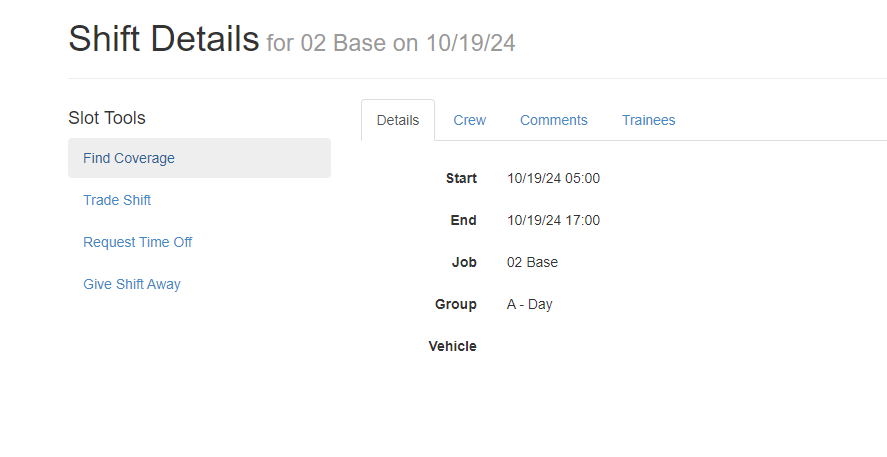Open the Comments tab
This screenshot has height=457, width=887.
(553, 120)
